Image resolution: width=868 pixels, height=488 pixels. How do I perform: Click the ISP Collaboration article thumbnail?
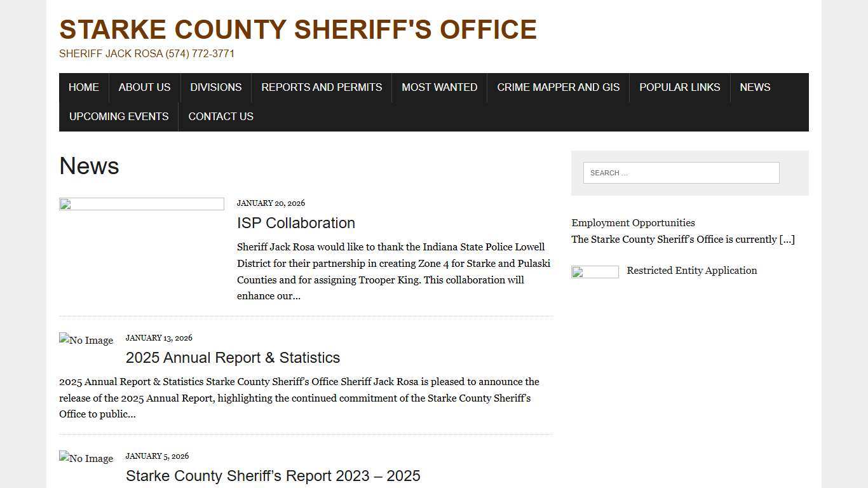pyautogui.click(x=141, y=203)
